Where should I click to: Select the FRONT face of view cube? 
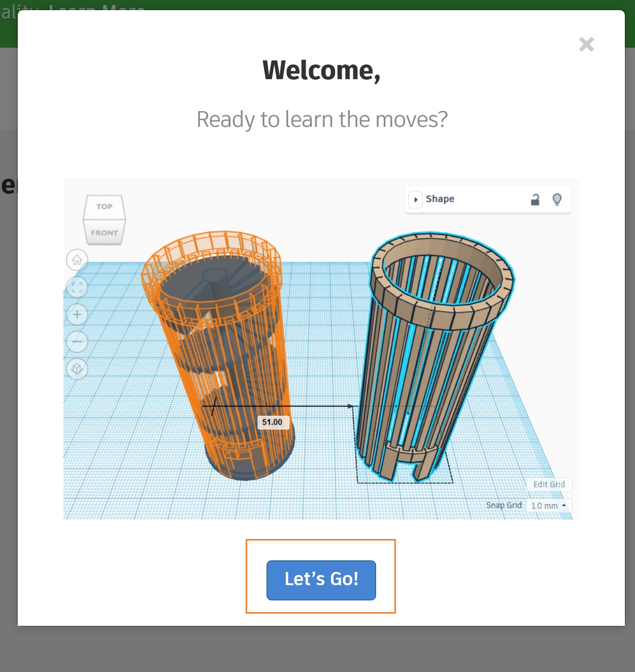105,233
